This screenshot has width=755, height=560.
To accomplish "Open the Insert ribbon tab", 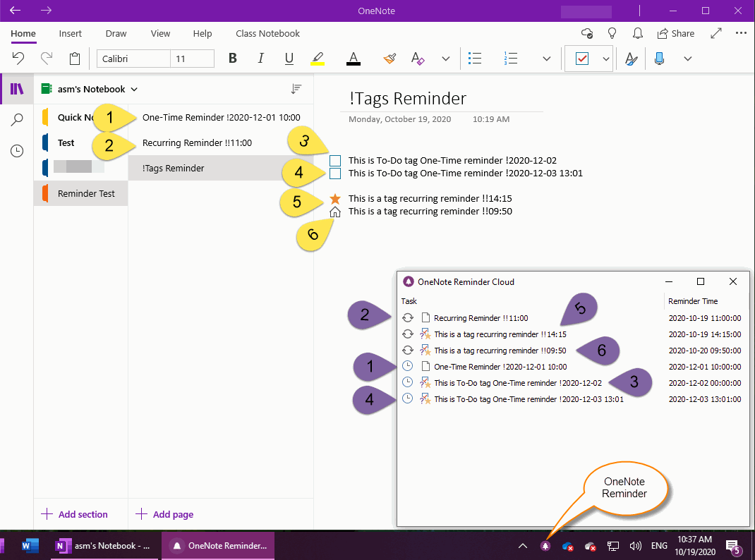I will click(x=71, y=34).
